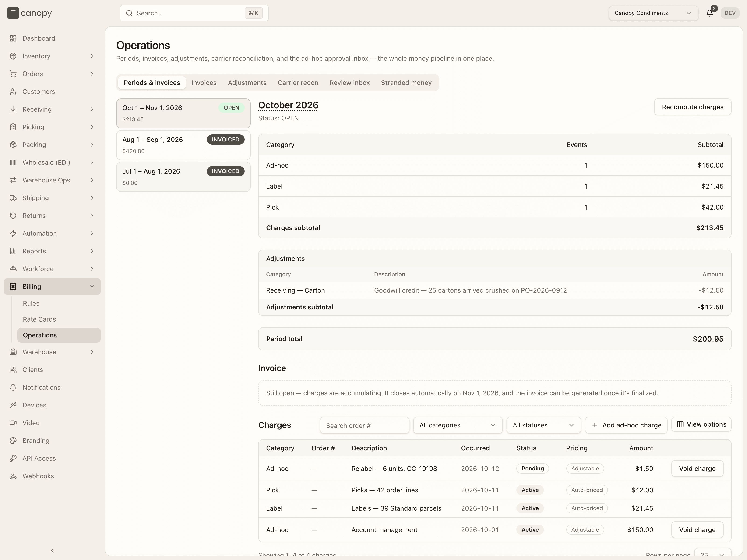747x560 pixels.
Task: Click the Devices plug icon
Action: (x=13, y=405)
